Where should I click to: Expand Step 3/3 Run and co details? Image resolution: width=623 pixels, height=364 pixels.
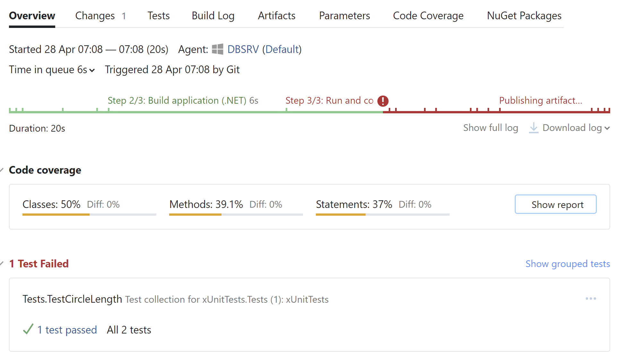click(330, 100)
